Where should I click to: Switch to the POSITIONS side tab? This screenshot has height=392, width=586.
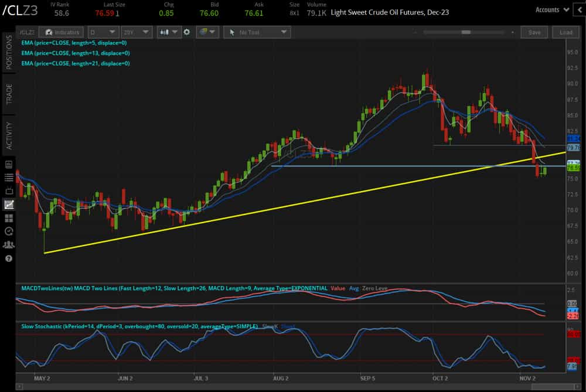(9, 52)
